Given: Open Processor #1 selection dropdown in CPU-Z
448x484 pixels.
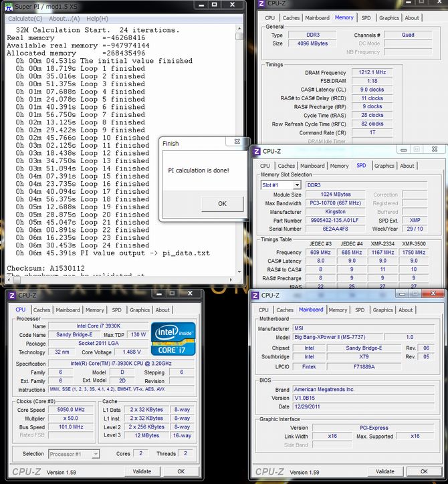Looking at the screenshot, I should point(96,454).
